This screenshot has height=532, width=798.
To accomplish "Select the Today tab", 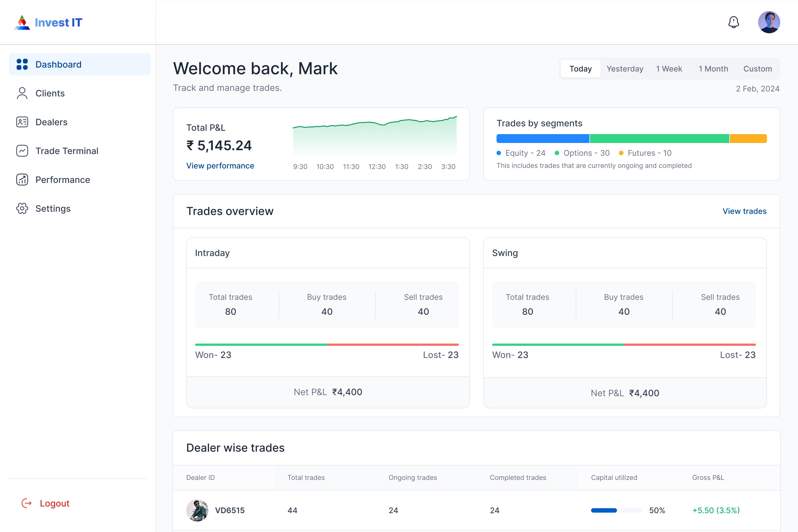I will click(x=580, y=69).
